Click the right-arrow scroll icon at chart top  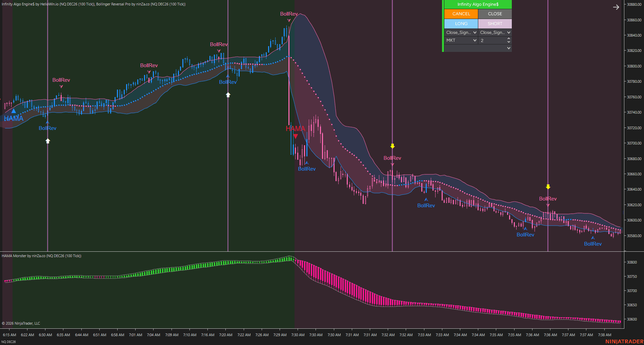[x=616, y=7]
